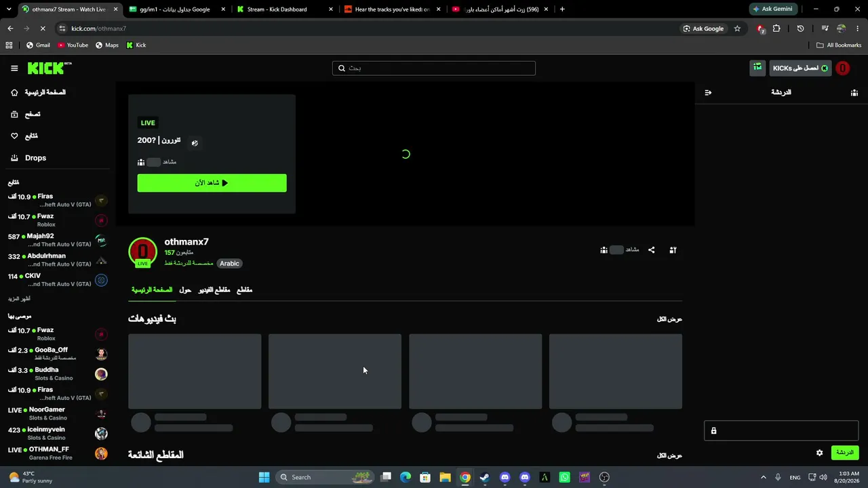Viewport: 868px width, 488px height.
Task: Bookmark this page with the star icon
Action: 737,28
